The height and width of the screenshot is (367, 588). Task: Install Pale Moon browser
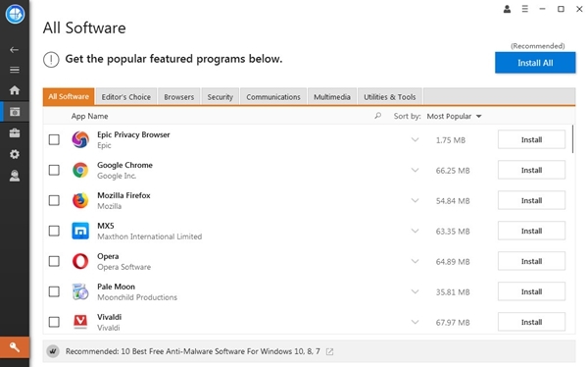point(531,291)
